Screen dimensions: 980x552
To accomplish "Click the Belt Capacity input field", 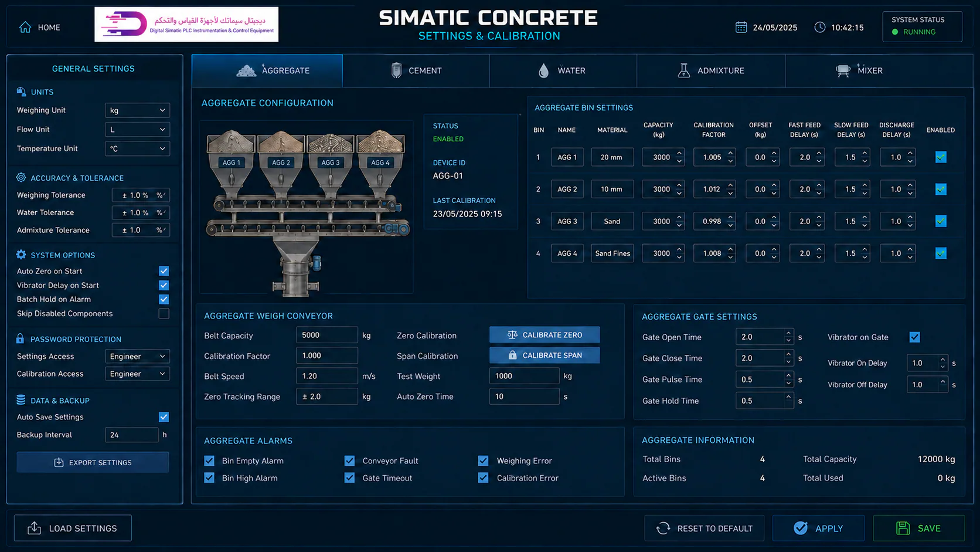I will click(327, 335).
